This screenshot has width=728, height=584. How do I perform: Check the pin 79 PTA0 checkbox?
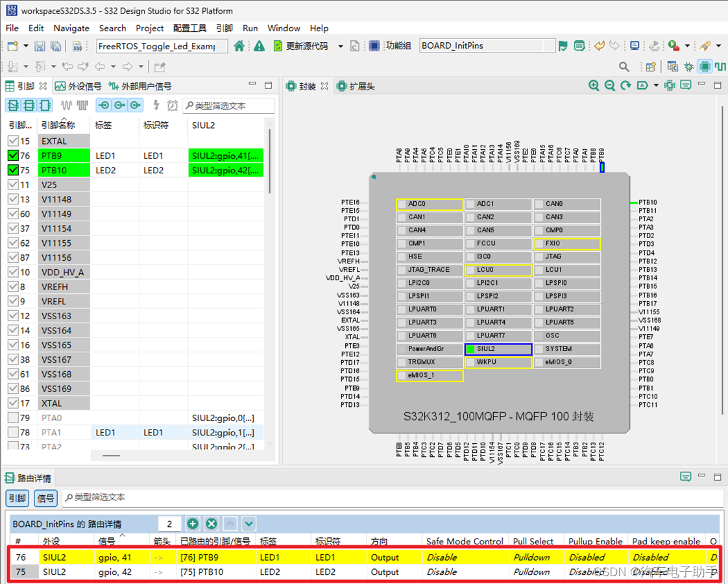(13, 418)
